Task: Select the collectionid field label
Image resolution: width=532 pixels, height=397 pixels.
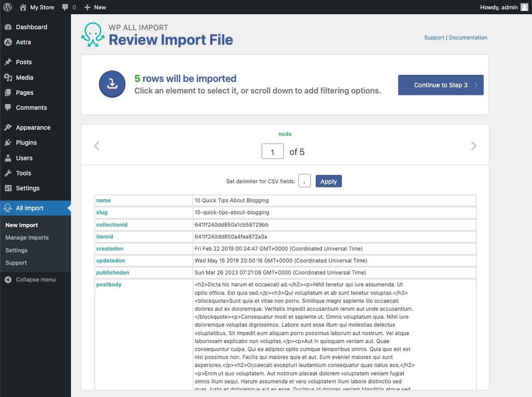Action: [x=112, y=224]
